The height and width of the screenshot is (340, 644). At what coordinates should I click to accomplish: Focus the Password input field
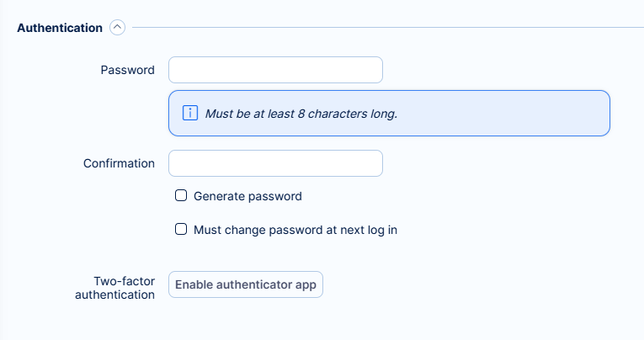pyautogui.click(x=275, y=70)
